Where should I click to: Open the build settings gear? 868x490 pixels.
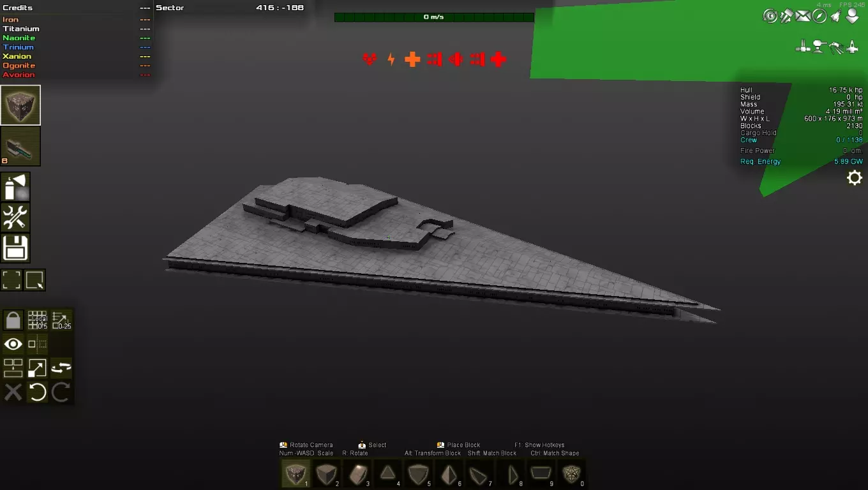(855, 177)
